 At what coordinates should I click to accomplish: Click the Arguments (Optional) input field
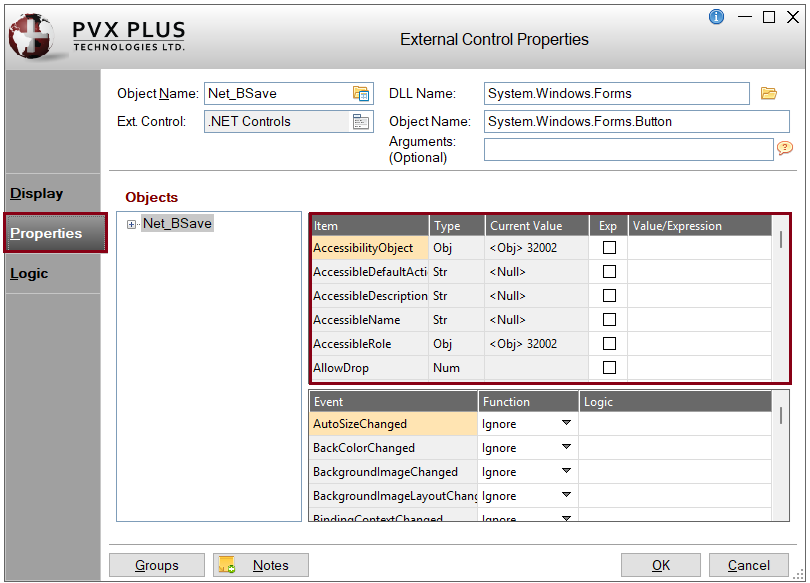pyautogui.click(x=628, y=149)
